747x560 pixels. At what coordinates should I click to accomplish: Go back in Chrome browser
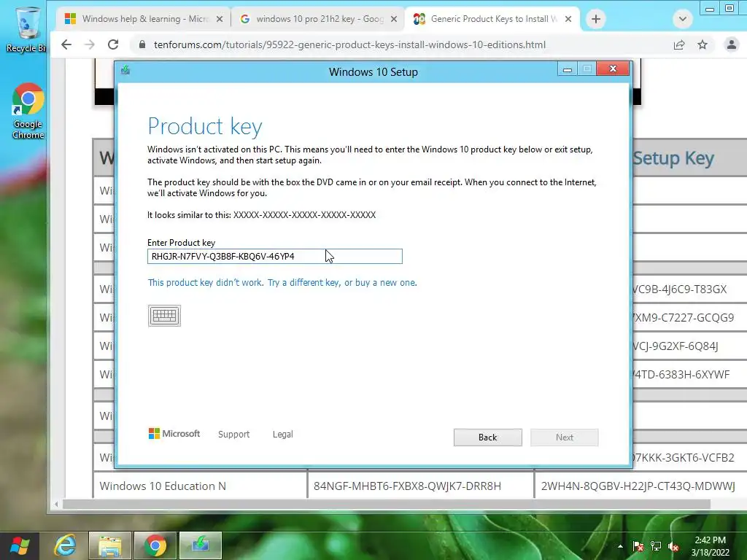pos(66,44)
